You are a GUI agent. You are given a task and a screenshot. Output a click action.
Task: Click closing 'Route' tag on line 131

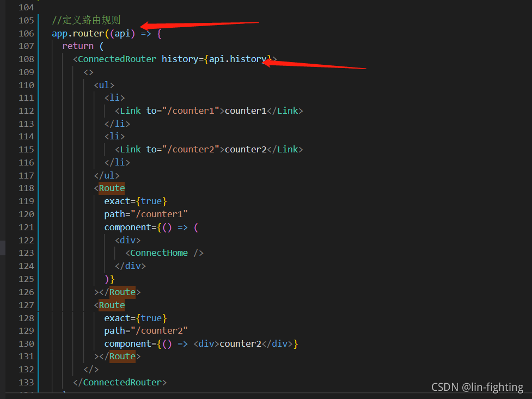tap(122, 357)
